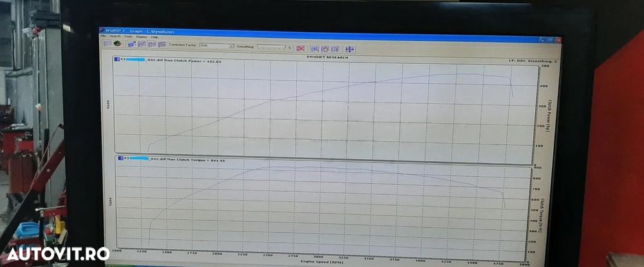Close the WinPEP window
This screenshot has height=267, width=644.
(x=558, y=41)
